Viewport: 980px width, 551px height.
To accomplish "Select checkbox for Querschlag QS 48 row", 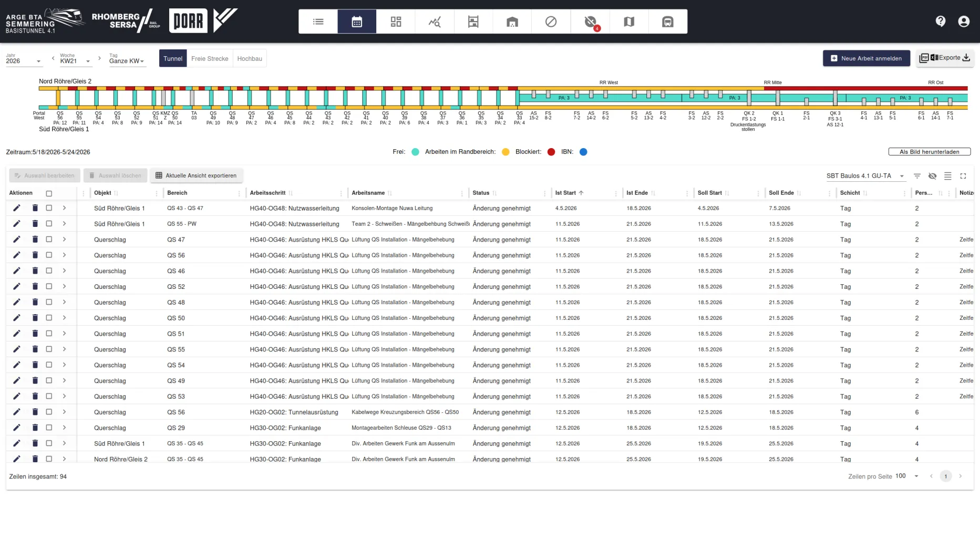I will (x=49, y=302).
